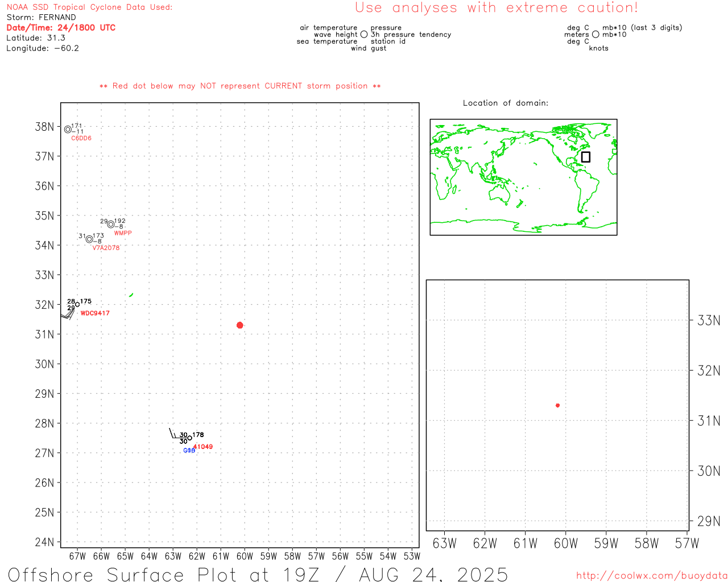Viewport: 728px width, 582px height.
Task: Click the '3h pressure tendency' legend label
Action: coord(411,35)
